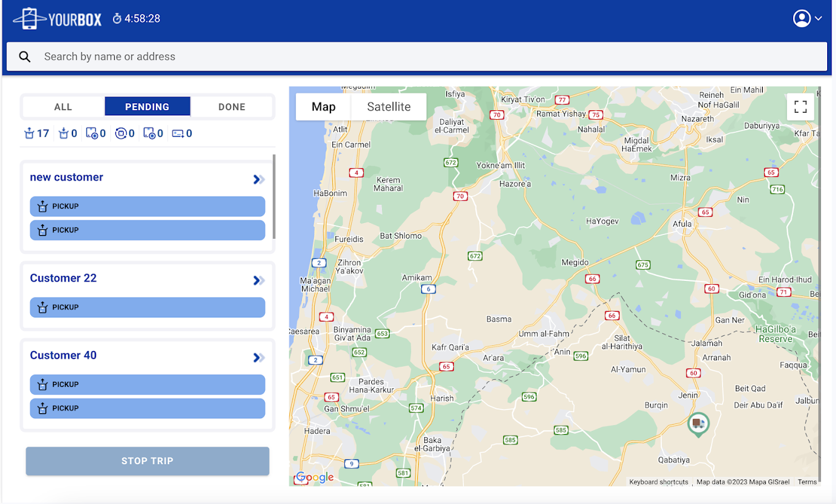Click the timer value 4:58:28
This screenshot has width=836, height=504.
pos(142,19)
